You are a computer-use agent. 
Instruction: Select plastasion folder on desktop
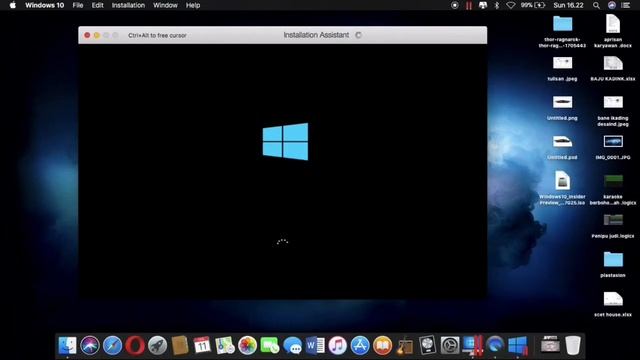pos(613,259)
